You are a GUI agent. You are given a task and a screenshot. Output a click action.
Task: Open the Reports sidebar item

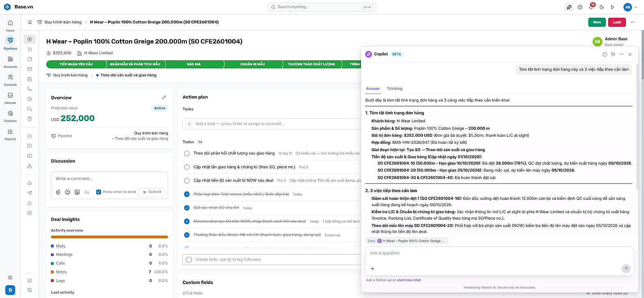[x=10, y=134]
